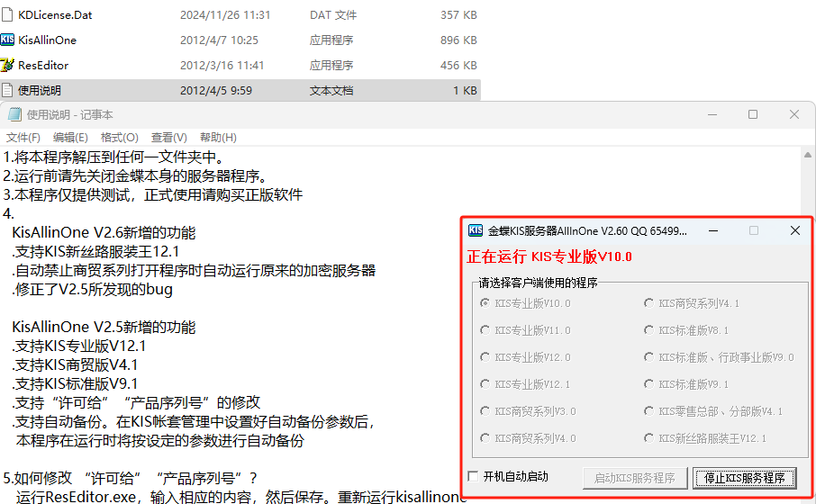Screen dimensions: 816x504
Task: Click the line .支持KIS新丝路服装王12.1
Action: 95,251
